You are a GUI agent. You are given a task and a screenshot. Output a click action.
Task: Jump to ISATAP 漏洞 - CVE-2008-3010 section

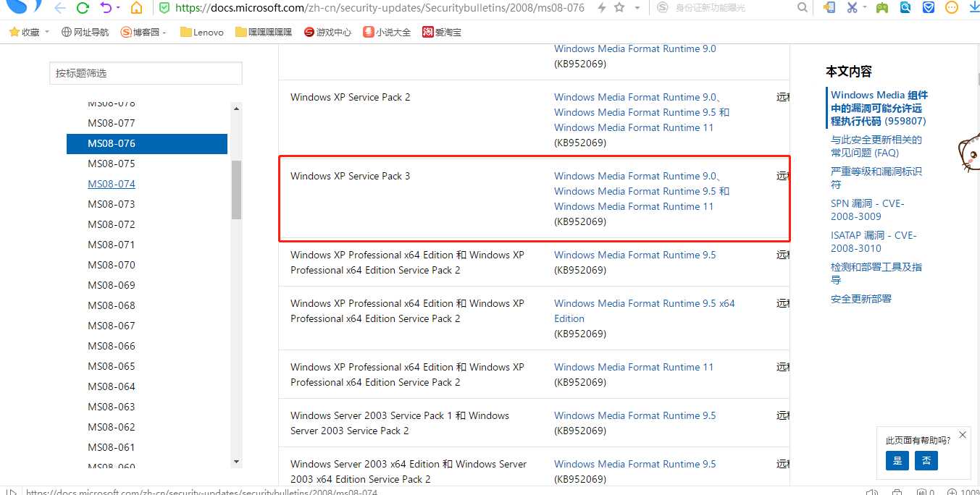[874, 242]
